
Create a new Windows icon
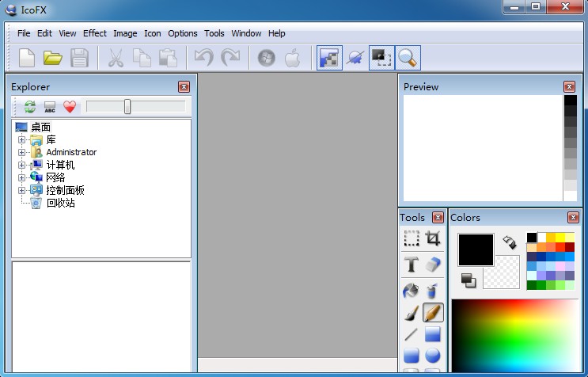pyautogui.click(x=266, y=58)
